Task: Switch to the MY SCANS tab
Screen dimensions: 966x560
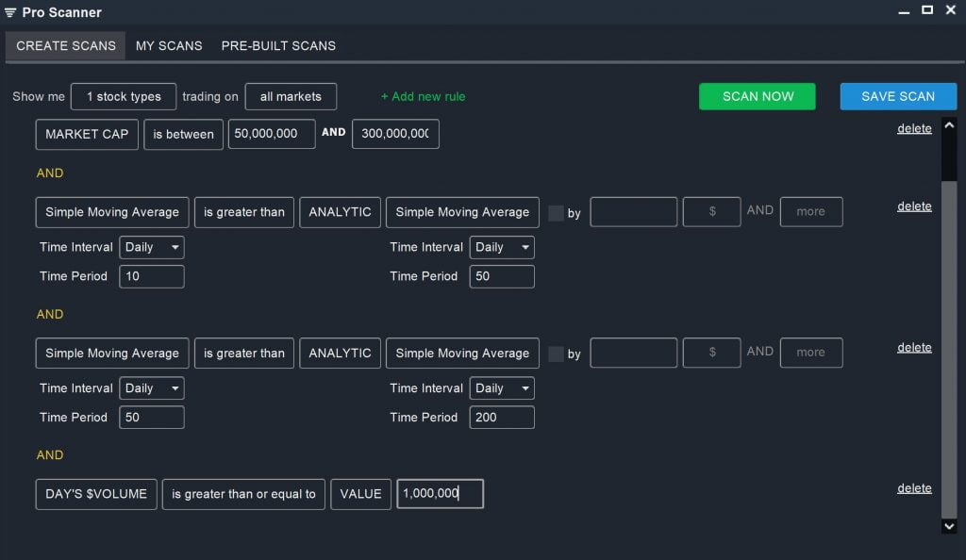Action: (x=169, y=45)
